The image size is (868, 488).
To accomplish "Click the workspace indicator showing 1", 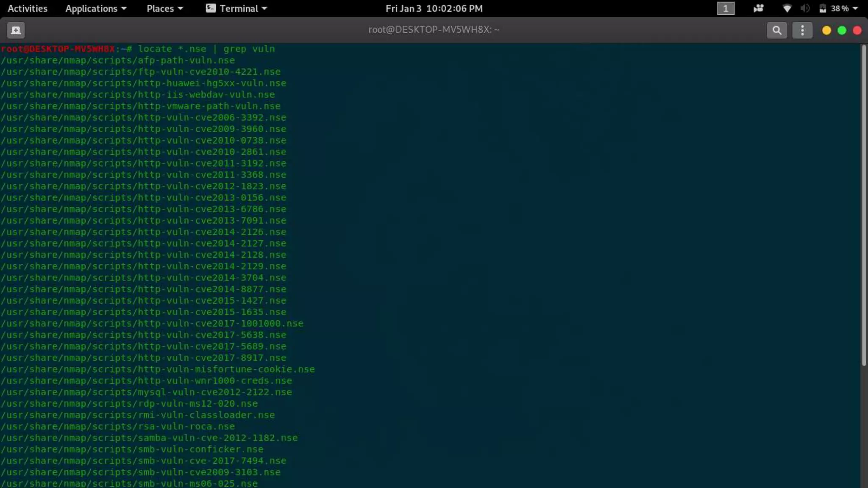I will pos(725,8).
